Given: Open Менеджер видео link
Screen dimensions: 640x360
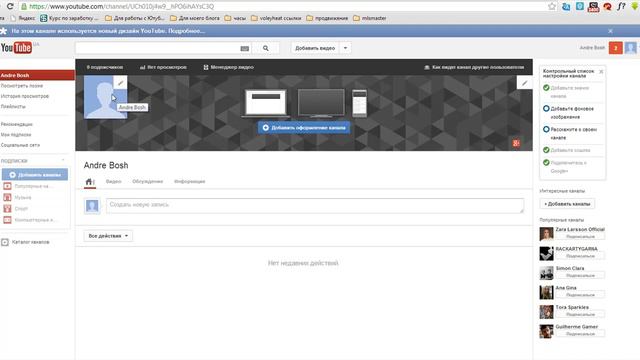Looking at the screenshot, I should click(x=229, y=67).
